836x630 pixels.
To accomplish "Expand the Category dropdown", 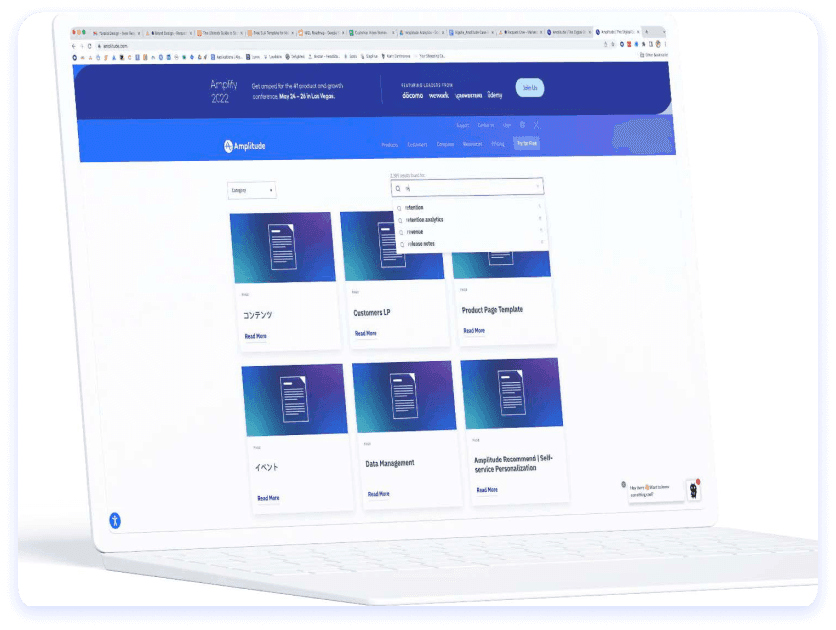I will click(251, 190).
